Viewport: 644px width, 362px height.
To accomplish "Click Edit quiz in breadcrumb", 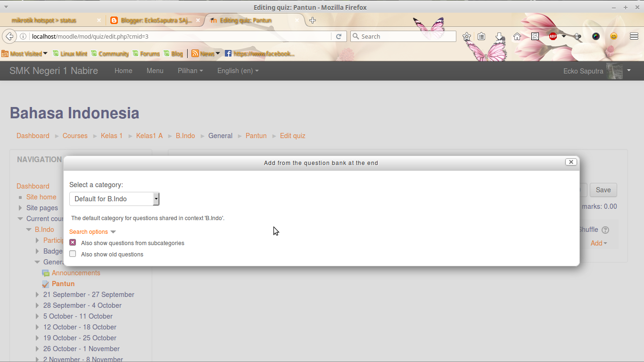I will (293, 136).
